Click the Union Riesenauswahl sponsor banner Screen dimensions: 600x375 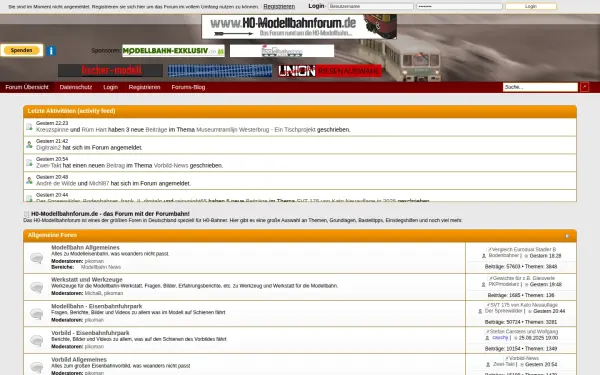[330, 71]
